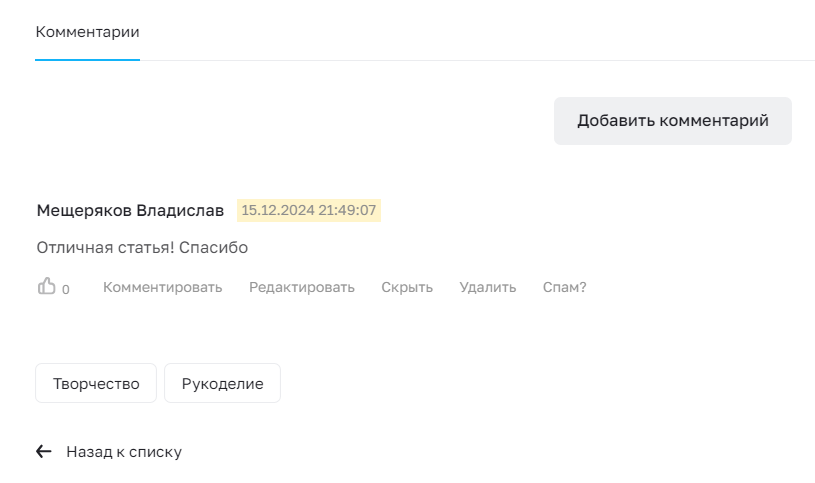The width and height of the screenshot is (815, 483).
Task: Click the left arrow icon beside Назад к списку
Action: click(x=44, y=451)
